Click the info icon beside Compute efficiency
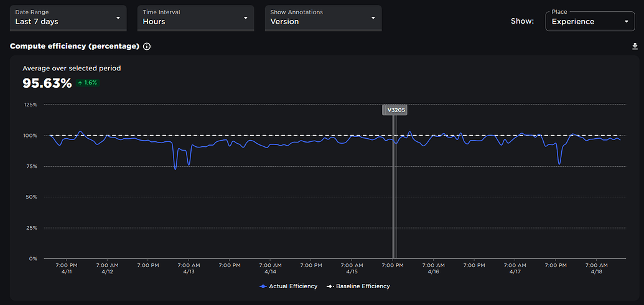Screen dimensions: 644x305 147,47
